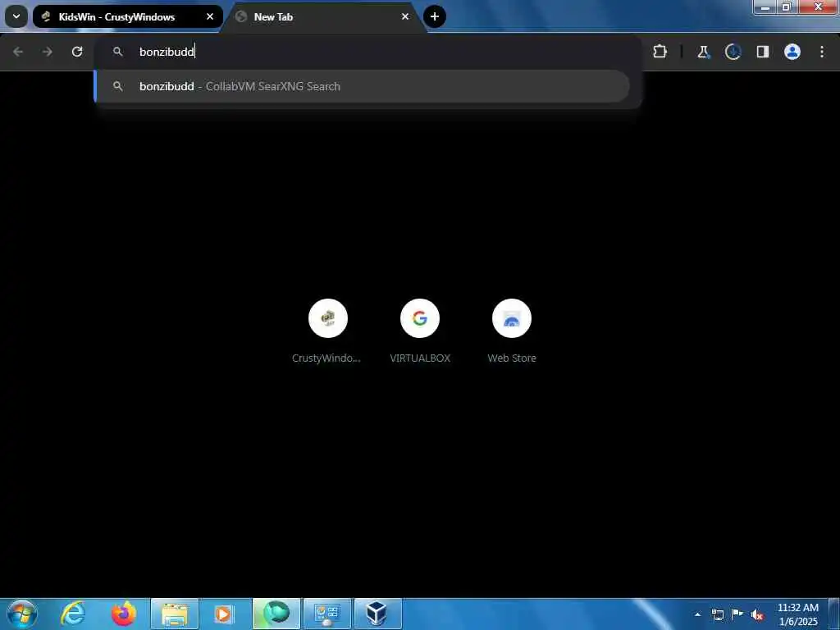Close the KidsWin - CrustyWindows tab

pyautogui.click(x=210, y=16)
